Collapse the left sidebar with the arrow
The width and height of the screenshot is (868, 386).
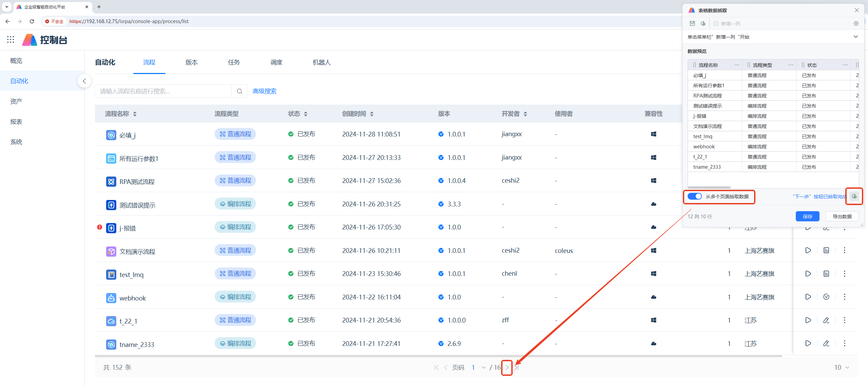point(84,81)
